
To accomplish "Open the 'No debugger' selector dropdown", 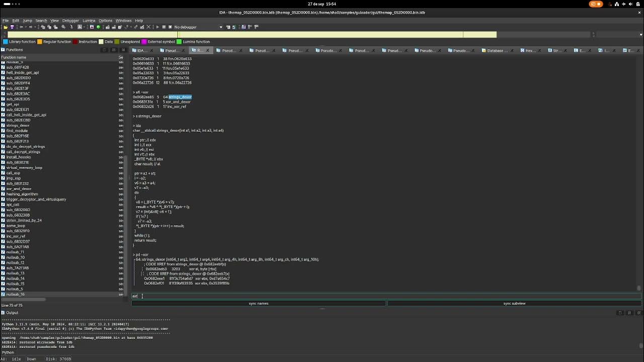I will point(198,27).
